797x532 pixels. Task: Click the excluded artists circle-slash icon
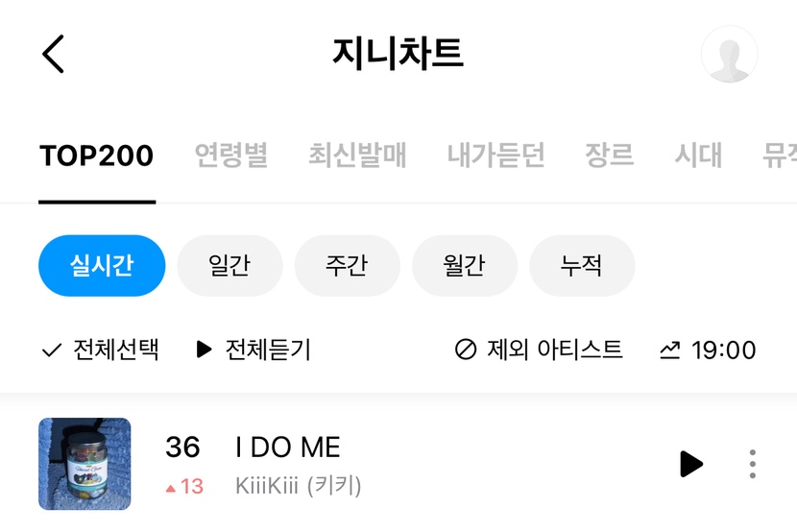[466, 350]
